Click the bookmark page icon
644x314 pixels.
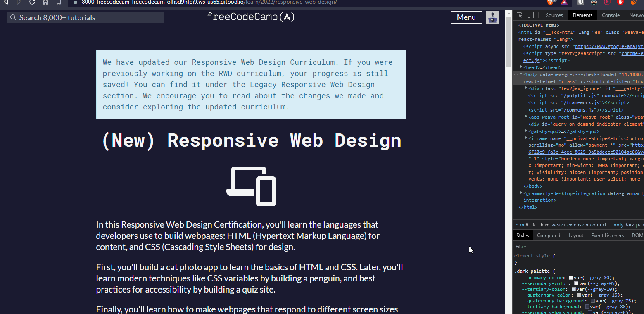tap(59, 2)
